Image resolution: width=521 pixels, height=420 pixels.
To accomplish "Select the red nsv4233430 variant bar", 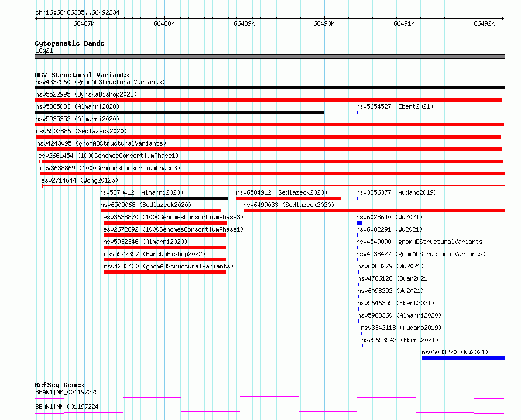I will pos(165,272).
